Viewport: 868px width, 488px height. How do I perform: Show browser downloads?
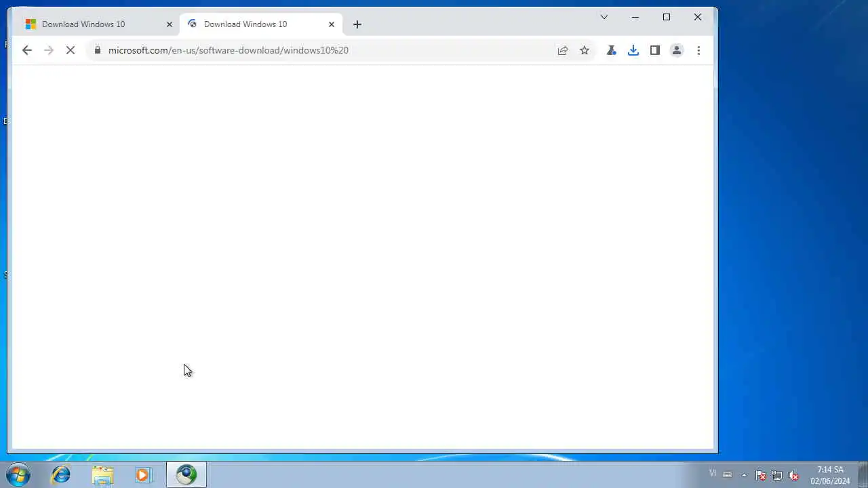click(x=633, y=50)
